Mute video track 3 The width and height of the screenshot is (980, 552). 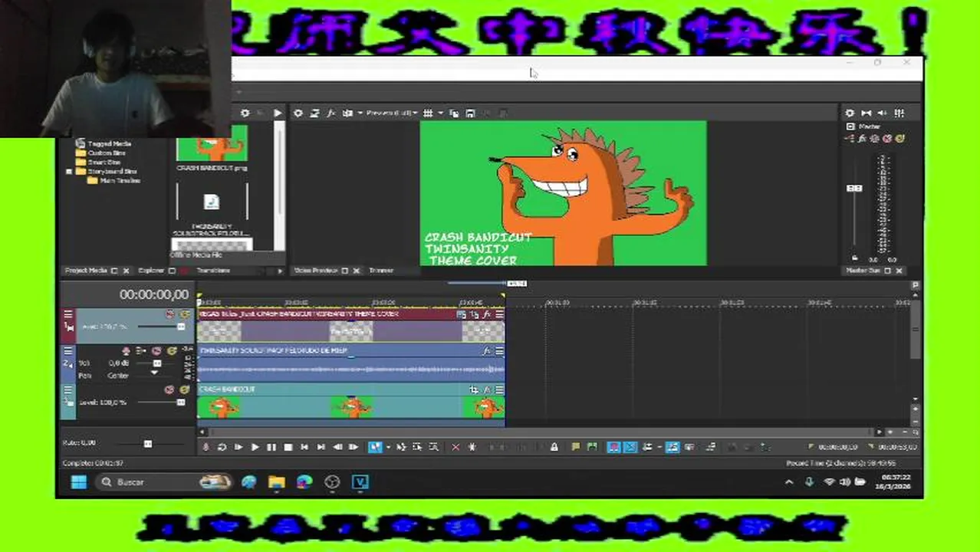[x=169, y=389]
